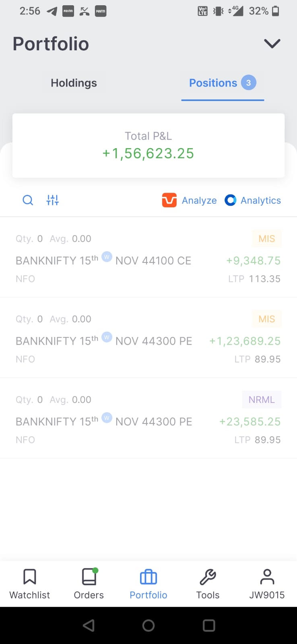297x644 pixels.
Task: Open the JW9015 profile icon
Action: point(267,576)
